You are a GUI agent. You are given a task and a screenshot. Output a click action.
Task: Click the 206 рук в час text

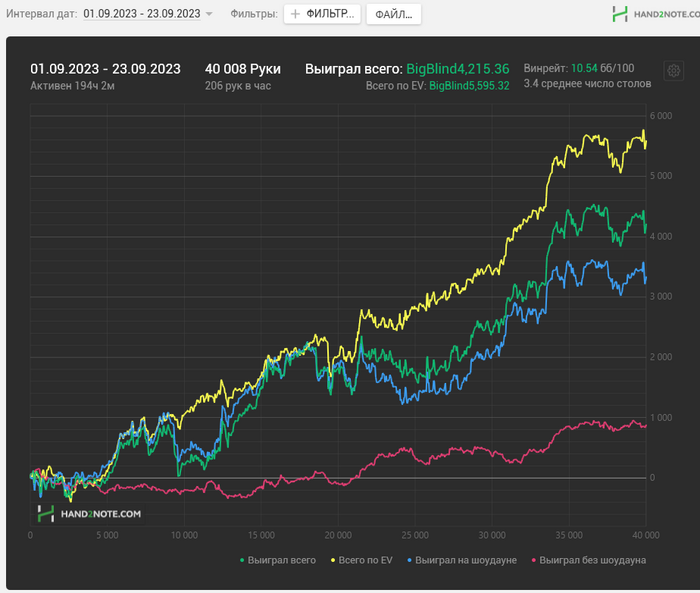(x=238, y=86)
